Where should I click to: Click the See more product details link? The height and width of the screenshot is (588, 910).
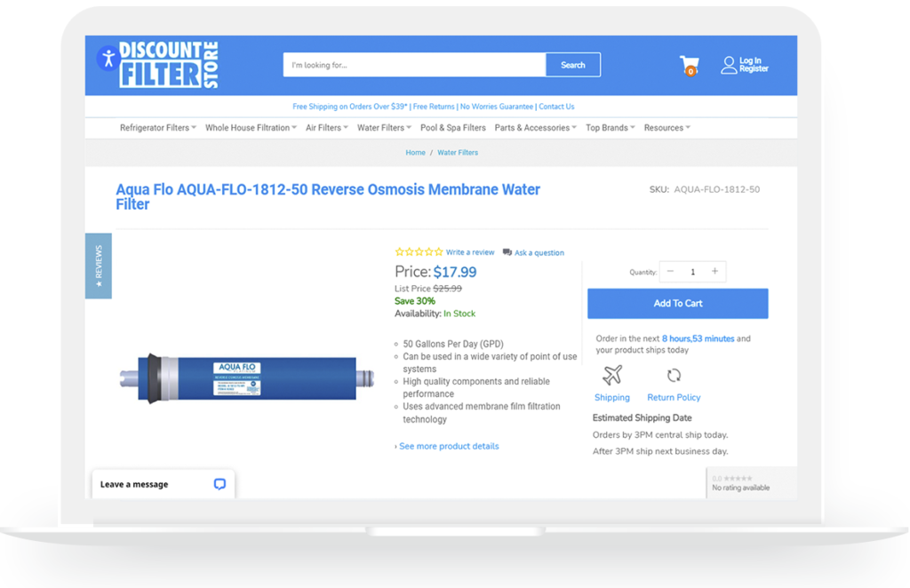[x=447, y=446]
